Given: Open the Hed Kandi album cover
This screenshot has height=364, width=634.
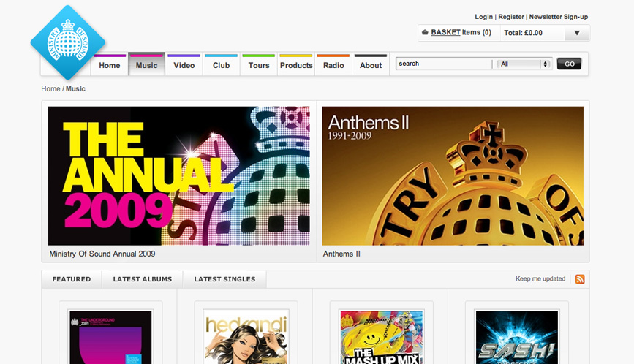Looking at the screenshot, I should click(x=246, y=338).
